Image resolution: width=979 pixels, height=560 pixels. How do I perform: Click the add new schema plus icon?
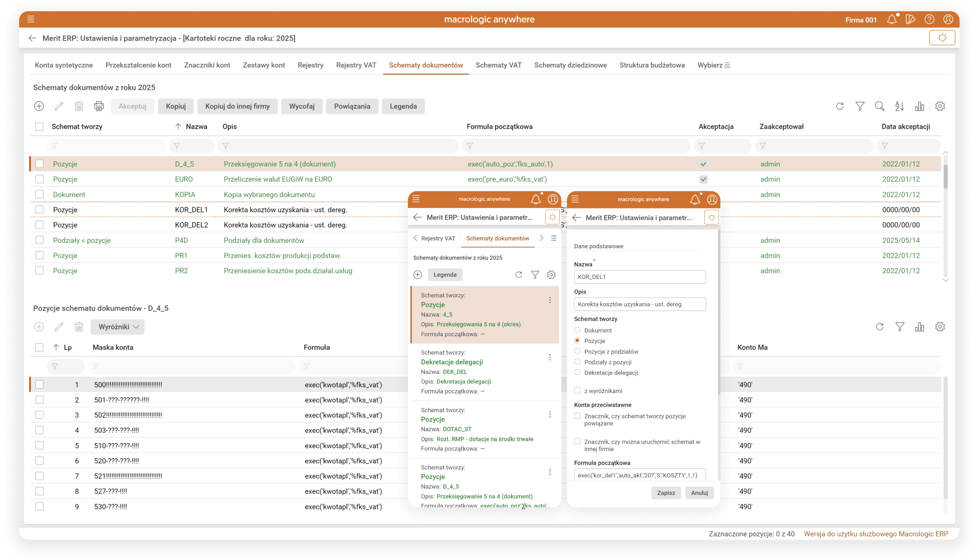tap(39, 106)
